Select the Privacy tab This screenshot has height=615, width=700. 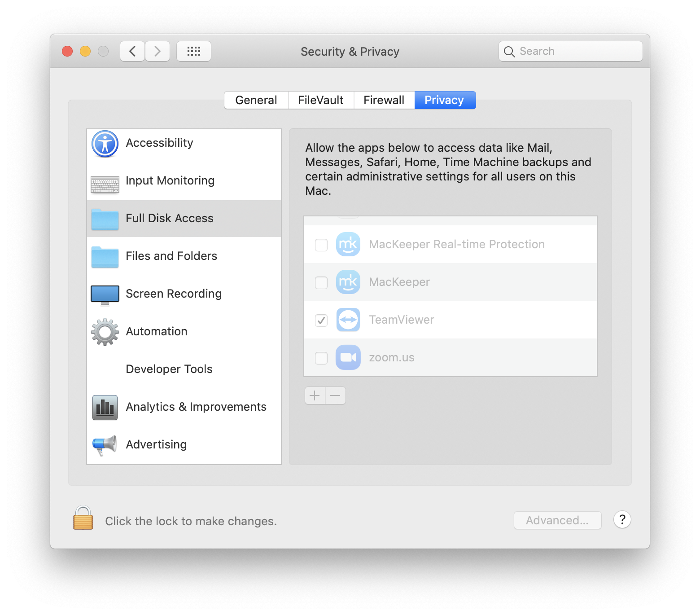[x=445, y=100]
